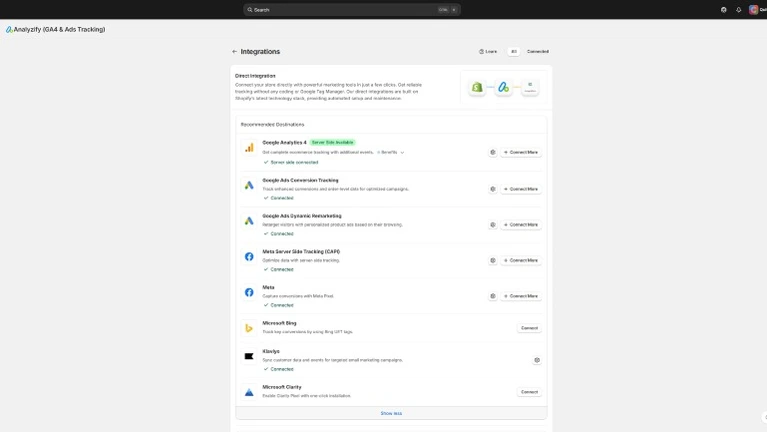This screenshot has height=432, width=767.
Task: Click the Google Ads Conversion Tracking logo
Action: pos(249,185)
